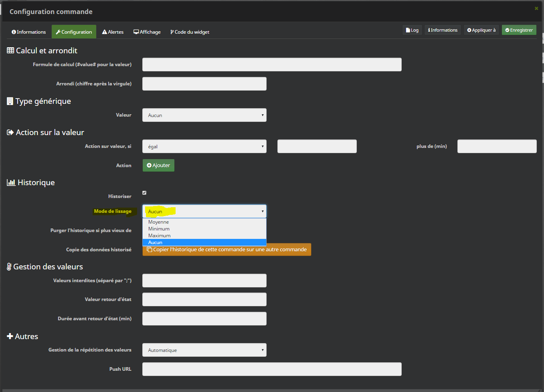Click the Arrondi input field
Viewport: 544px width, 392px height.
pyautogui.click(x=204, y=84)
